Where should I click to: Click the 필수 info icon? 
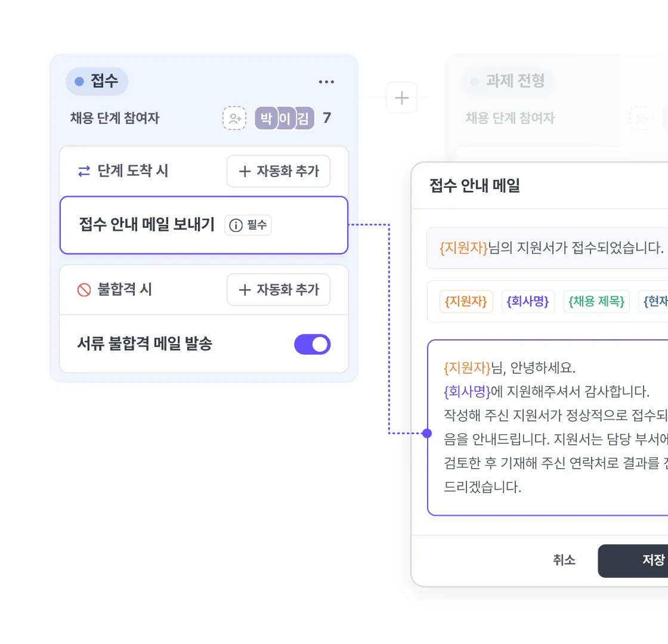pyautogui.click(x=236, y=225)
